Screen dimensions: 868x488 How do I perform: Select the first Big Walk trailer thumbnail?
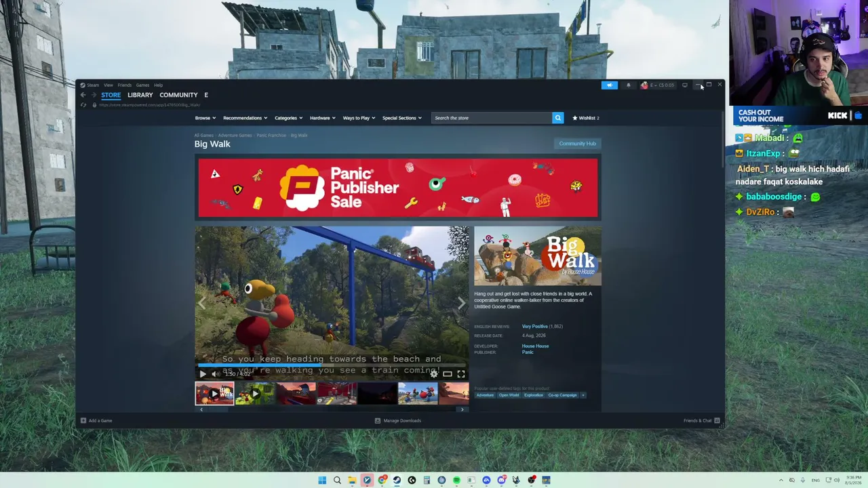coord(214,394)
